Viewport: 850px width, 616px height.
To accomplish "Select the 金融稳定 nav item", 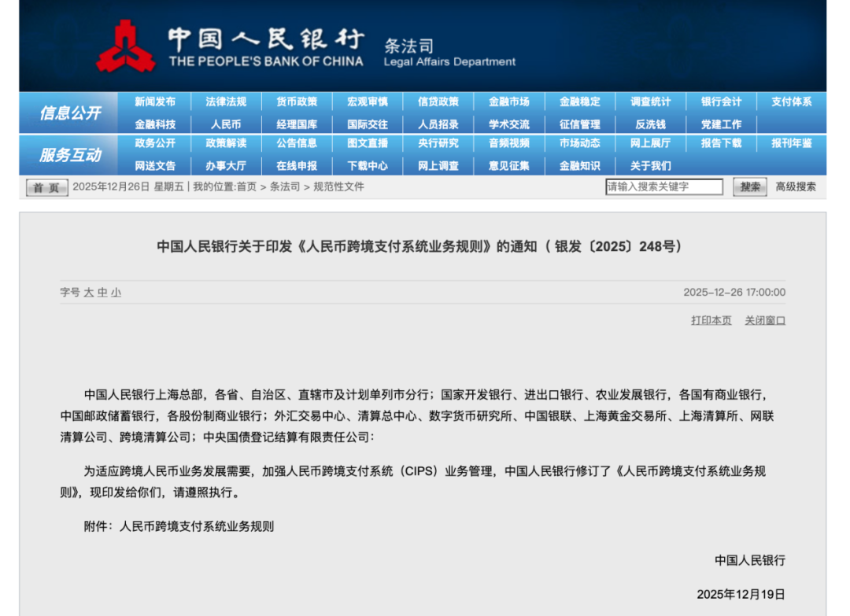I will (x=579, y=101).
